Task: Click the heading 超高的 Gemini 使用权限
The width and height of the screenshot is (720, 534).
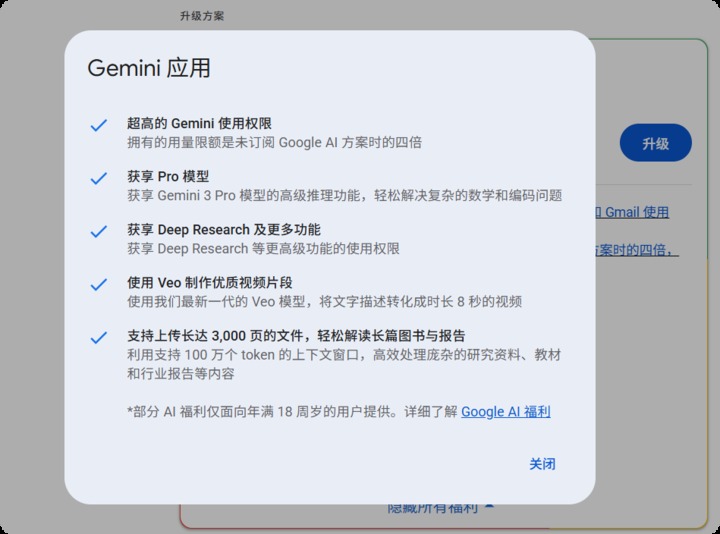Action: coord(199,123)
